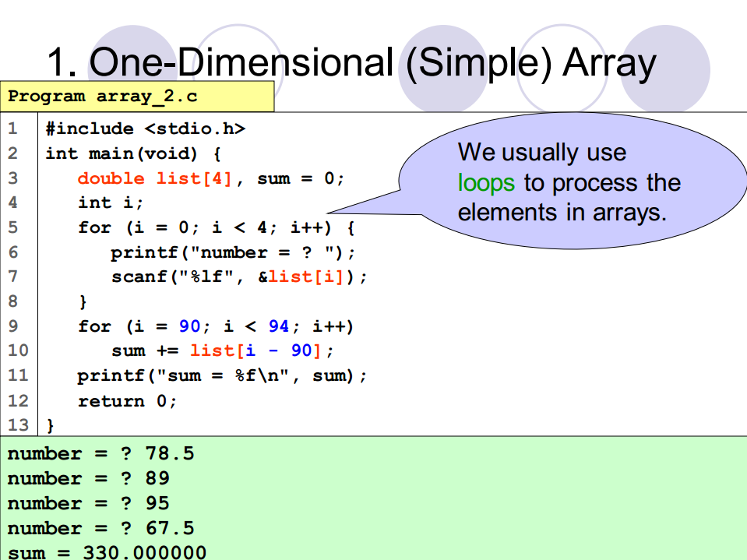Image resolution: width=747 pixels, height=560 pixels.
Task: Click output line 'sum = 330.000000'
Action: [x=107, y=552]
